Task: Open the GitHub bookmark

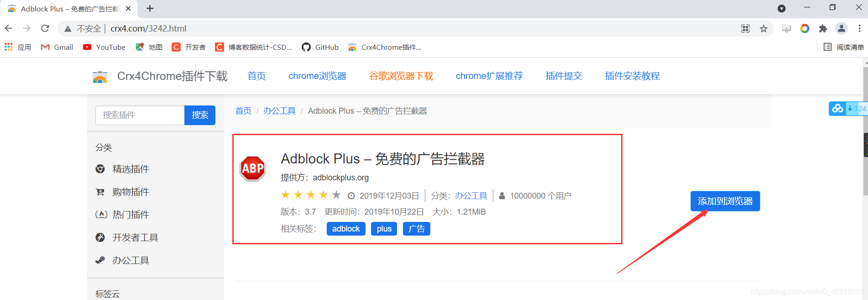Action: click(320, 47)
